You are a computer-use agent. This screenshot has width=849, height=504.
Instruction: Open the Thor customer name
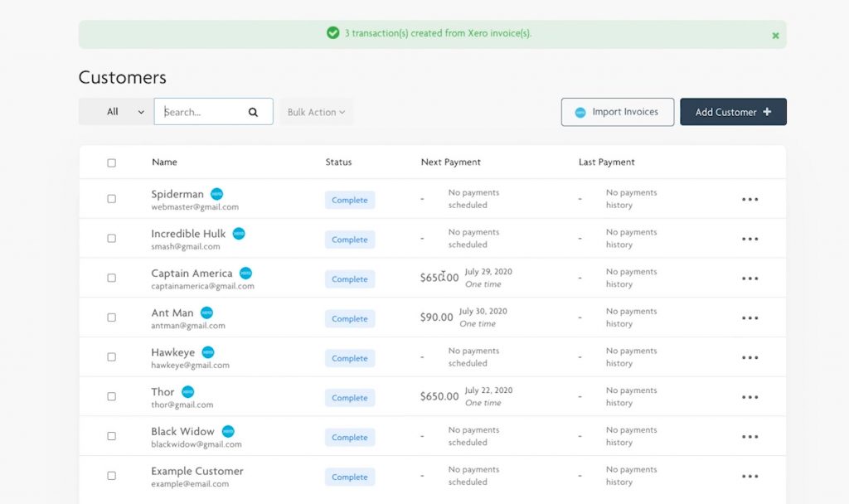click(163, 391)
